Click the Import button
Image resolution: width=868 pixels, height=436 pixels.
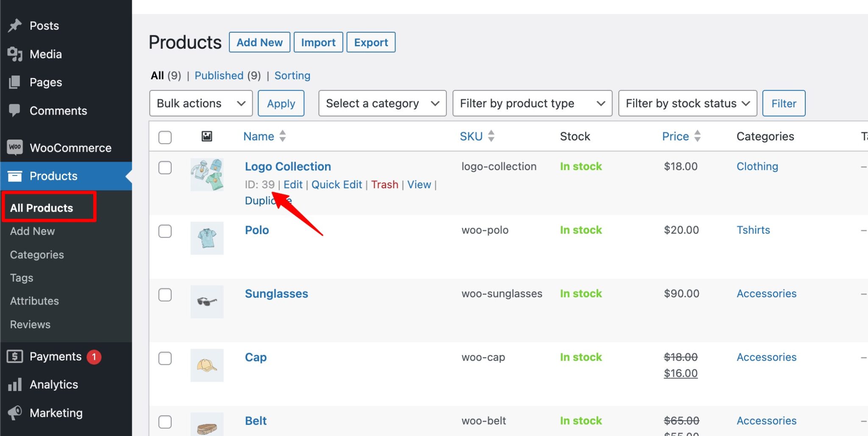318,42
